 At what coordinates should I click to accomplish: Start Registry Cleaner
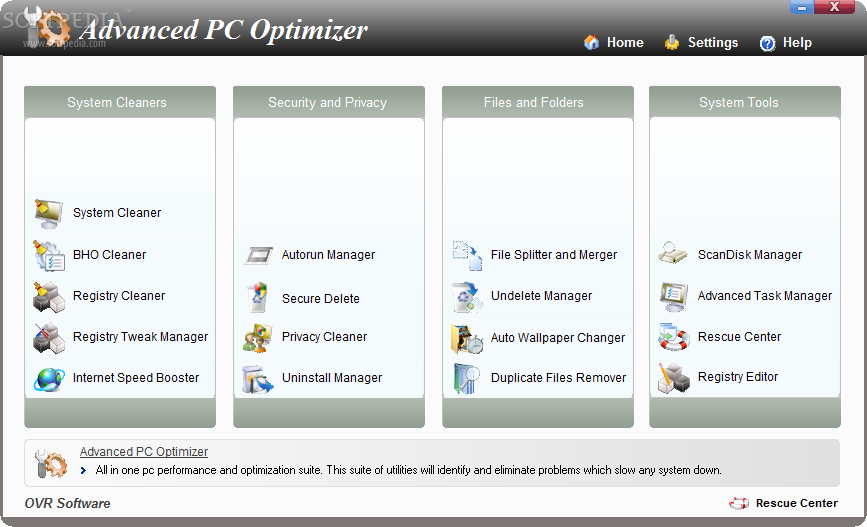(x=119, y=296)
